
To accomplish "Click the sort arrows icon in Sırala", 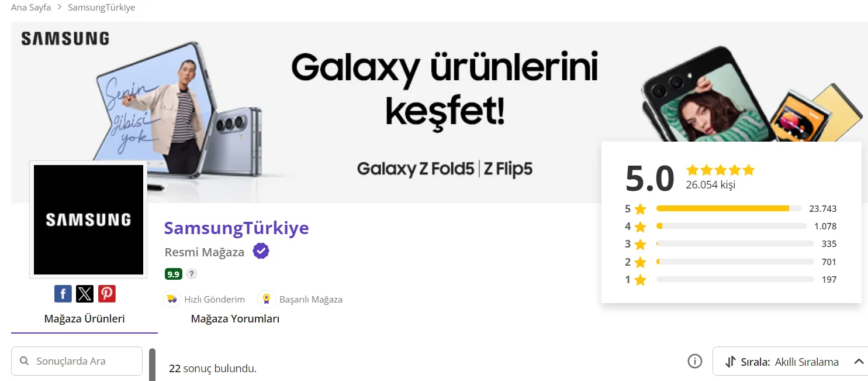I will 730,362.
